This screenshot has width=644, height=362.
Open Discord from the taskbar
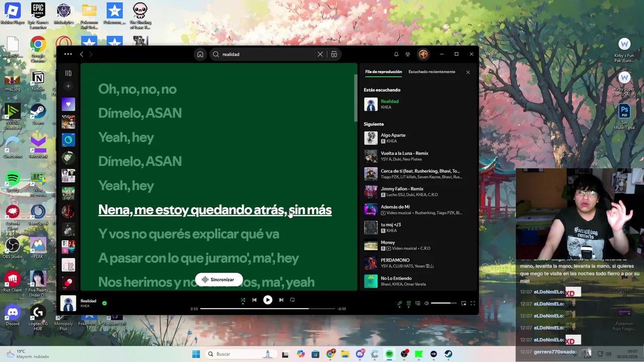pos(360,354)
